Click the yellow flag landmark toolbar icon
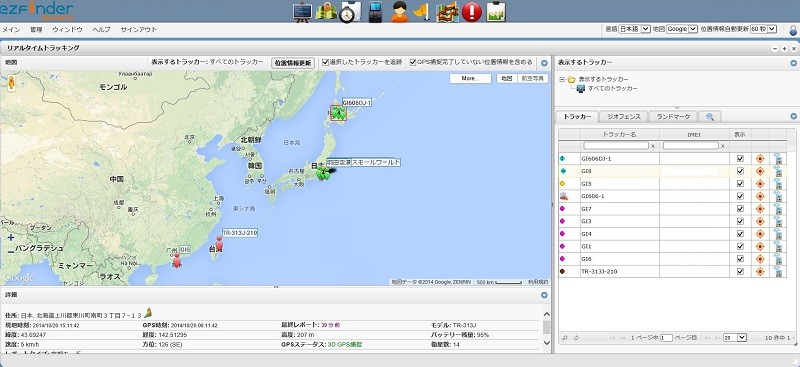 (x=422, y=12)
